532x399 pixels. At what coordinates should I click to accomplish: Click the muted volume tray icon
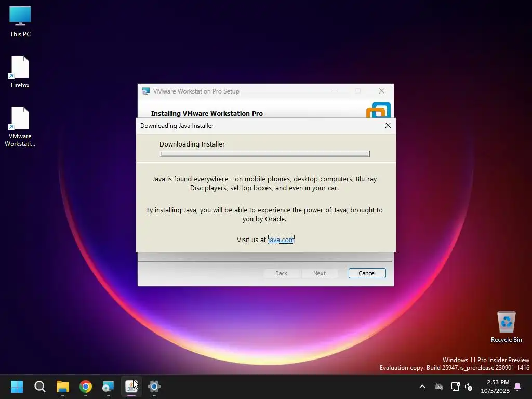click(469, 387)
